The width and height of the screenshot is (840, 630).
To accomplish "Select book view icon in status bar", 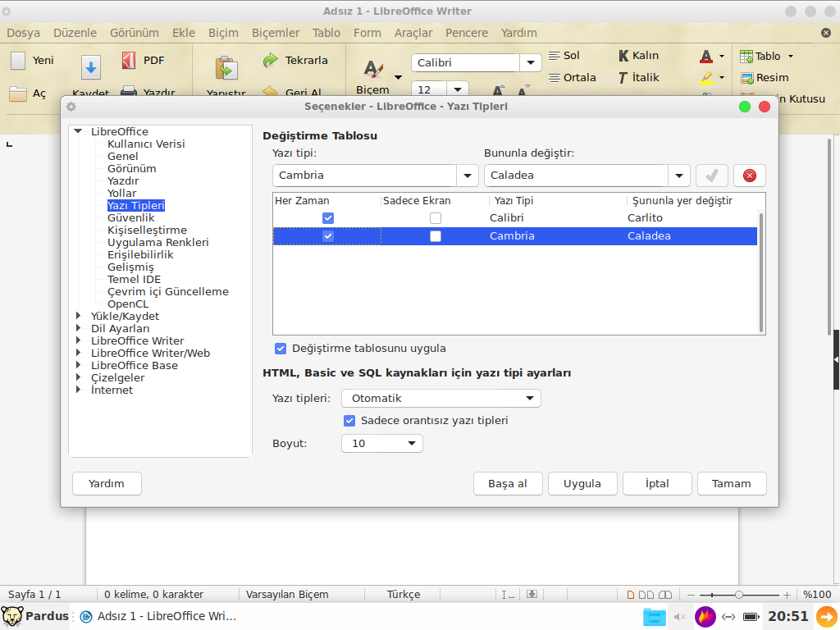I will point(664,595).
